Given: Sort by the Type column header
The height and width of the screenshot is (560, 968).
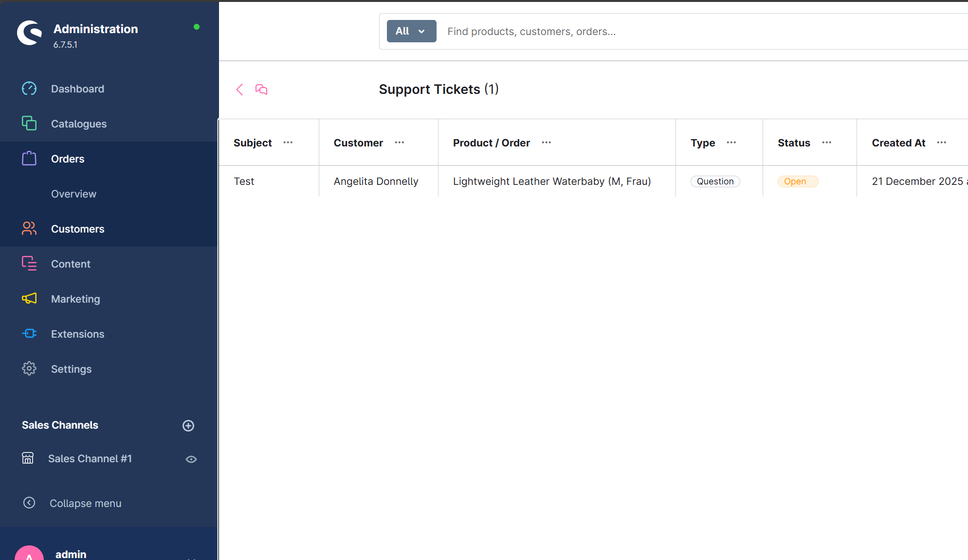Looking at the screenshot, I should (703, 143).
